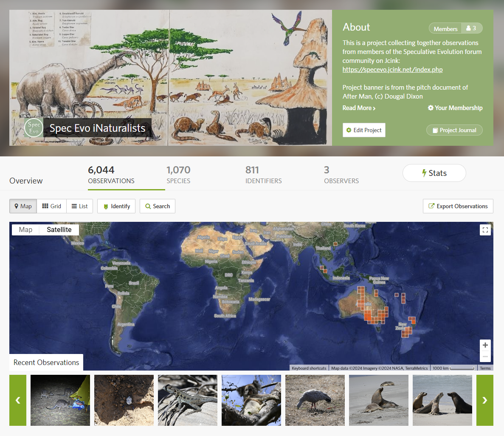Screen dimensions: 504x436
Task: Select the Map view icon
Action: click(x=23, y=206)
